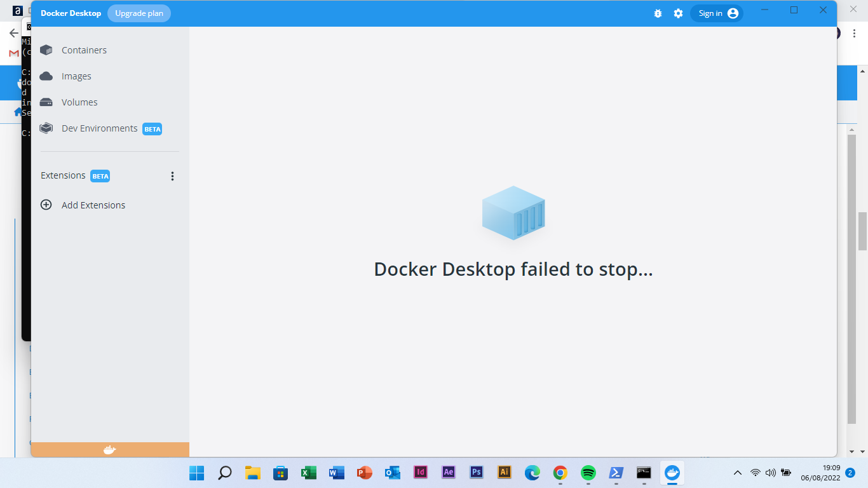868x488 pixels.
Task: Switch to Spotify in taskbar
Action: coord(588,473)
